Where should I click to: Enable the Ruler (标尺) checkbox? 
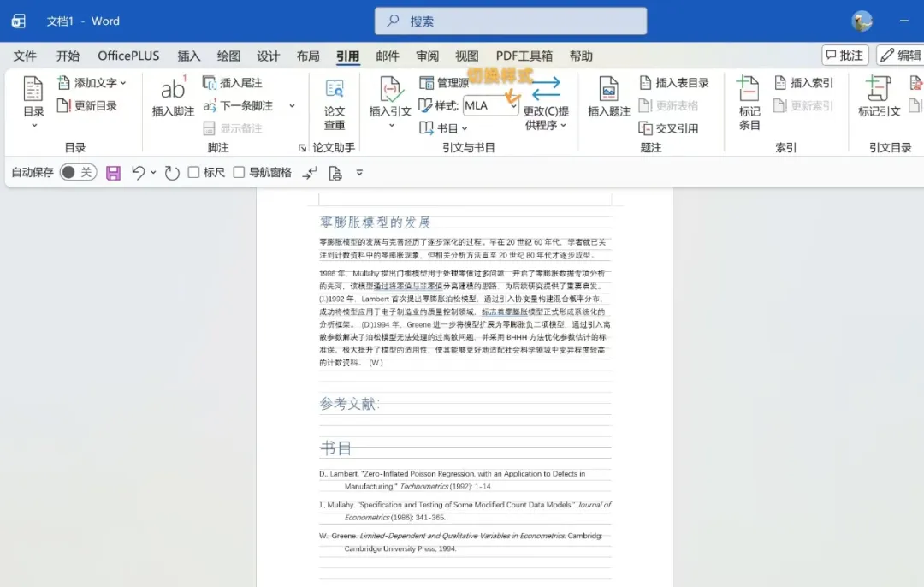(x=193, y=172)
